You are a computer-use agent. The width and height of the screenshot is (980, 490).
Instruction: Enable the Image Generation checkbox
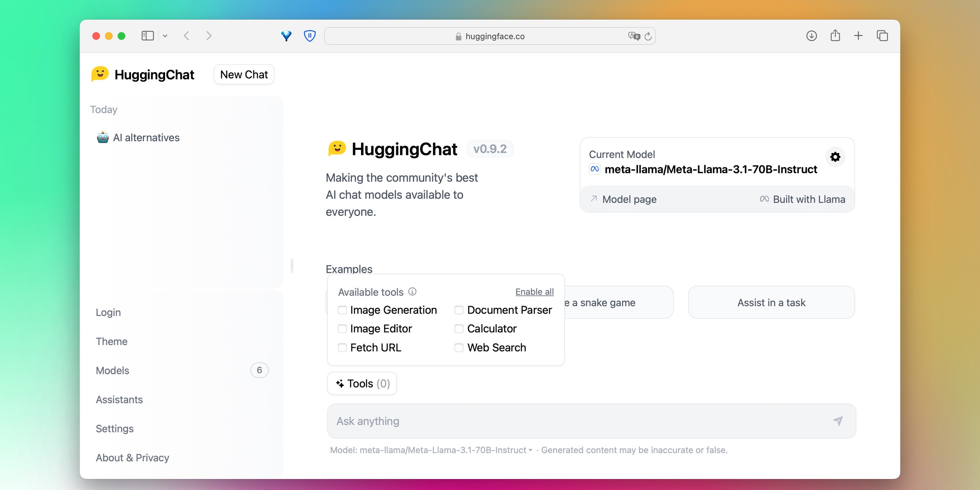342,310
